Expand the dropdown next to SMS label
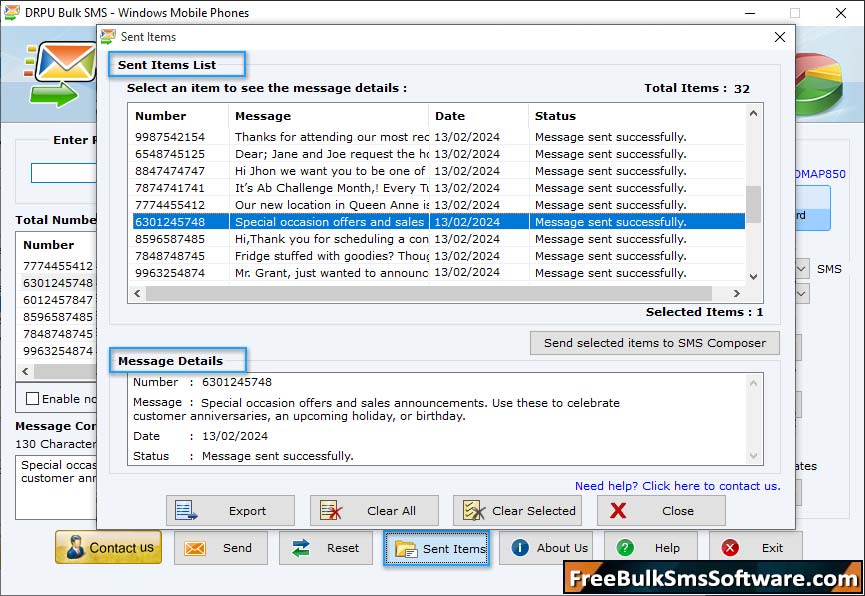The height and width of the screenshot is (596, 865). (802, 269)
